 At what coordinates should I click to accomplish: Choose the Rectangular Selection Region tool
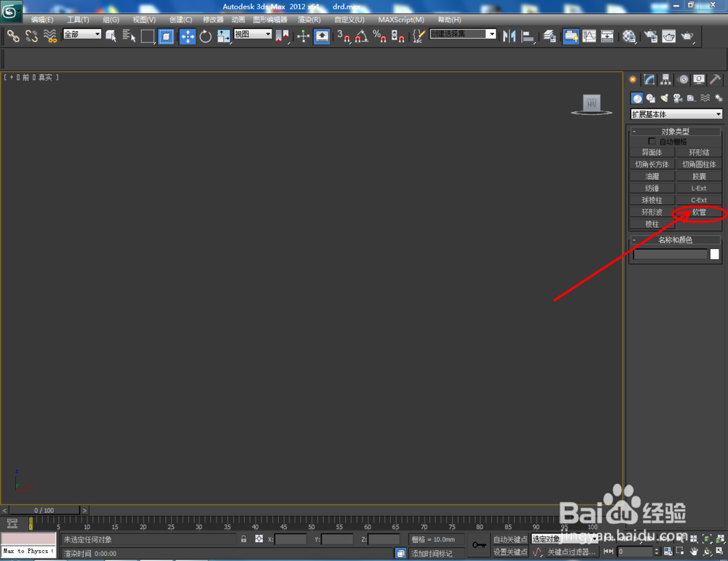tap(148, 36)
